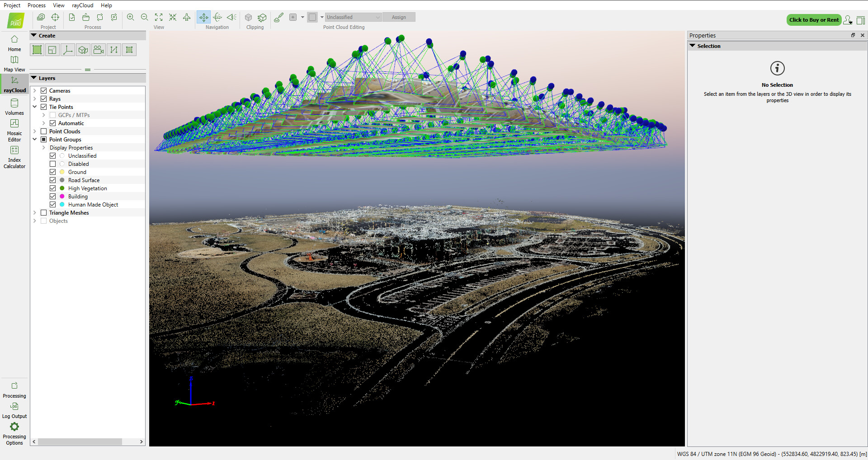868x460 pixels.
Task: Expand the Display Properties node
Action: (x=44, y=148)
